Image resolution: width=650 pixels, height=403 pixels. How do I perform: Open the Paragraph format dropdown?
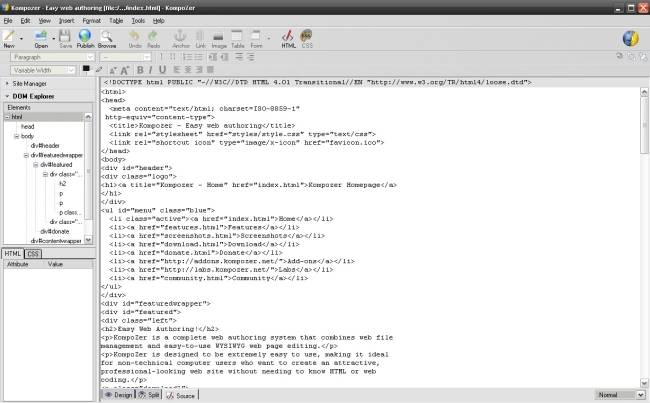(x=53, y=57)
